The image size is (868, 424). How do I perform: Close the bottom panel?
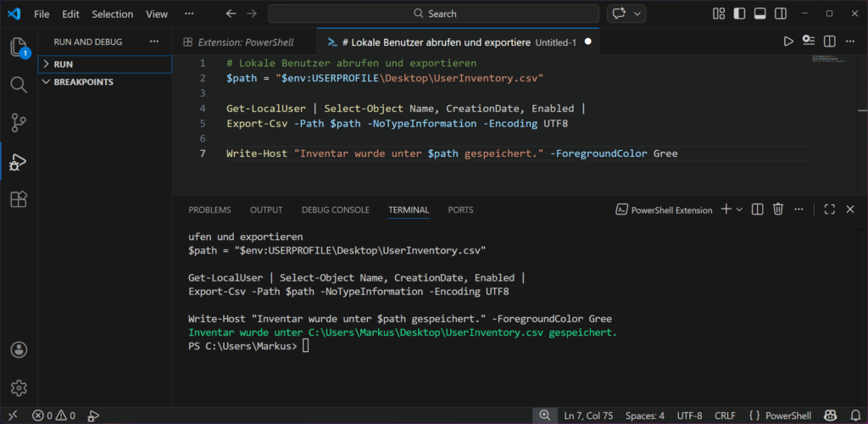[x=851, y=209]
